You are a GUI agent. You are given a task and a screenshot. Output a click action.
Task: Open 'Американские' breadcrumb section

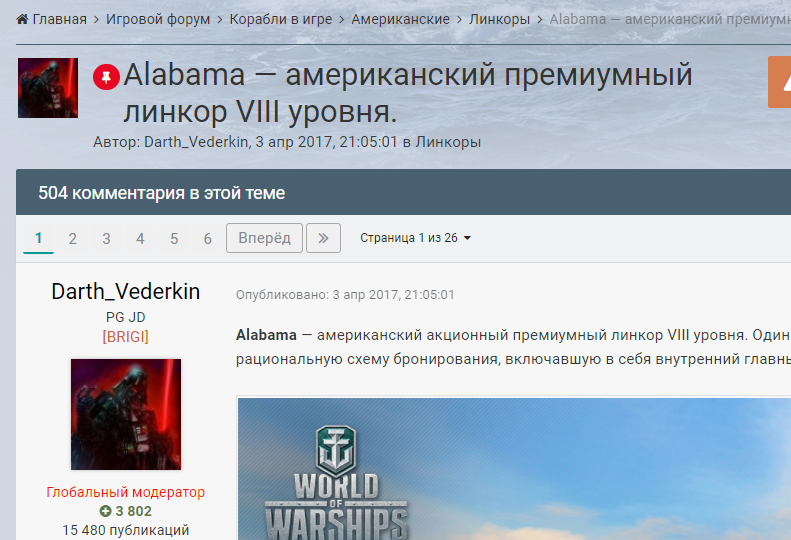click(x=400, y=19)
